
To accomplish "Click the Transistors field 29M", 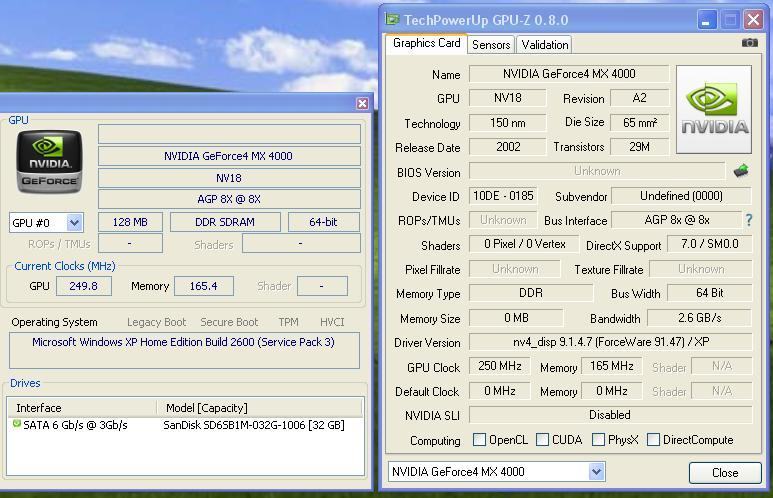I will (x=639, y=146).
